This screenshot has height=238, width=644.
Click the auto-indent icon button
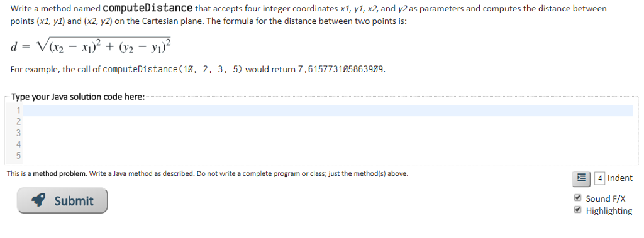[581, 178]
